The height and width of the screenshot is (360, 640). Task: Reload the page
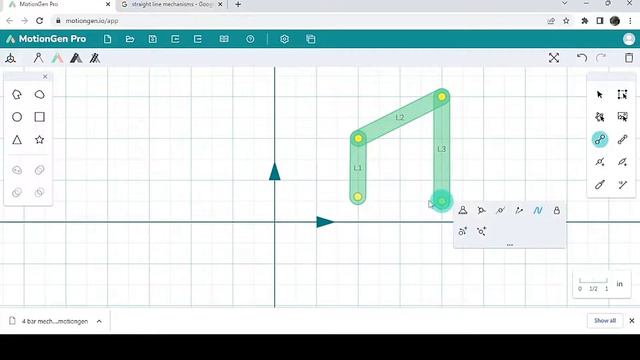tap(40, 20)
